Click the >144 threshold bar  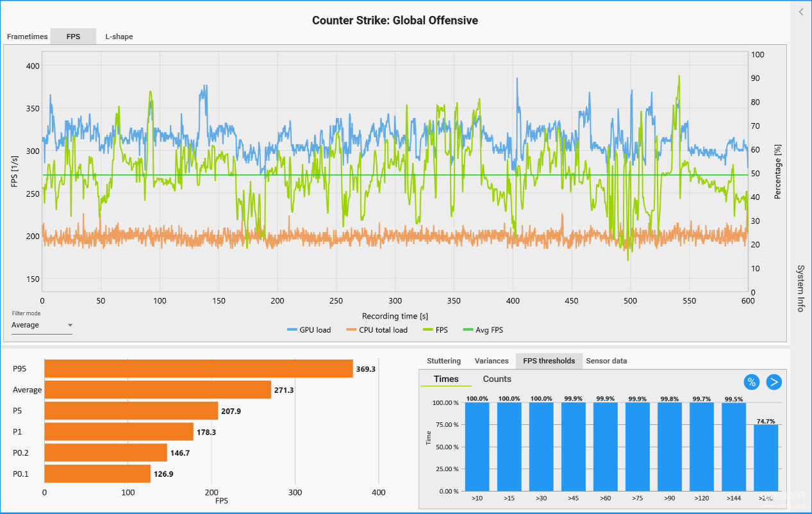733,447
